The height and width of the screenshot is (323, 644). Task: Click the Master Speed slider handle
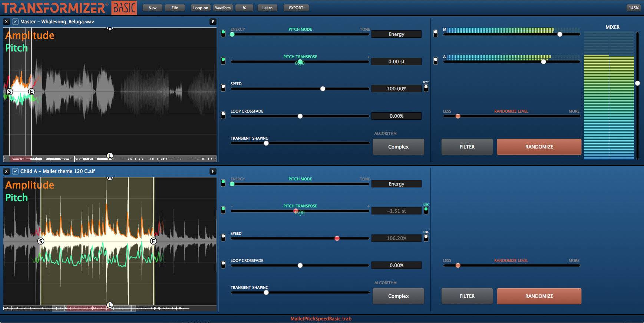click(x=323, y=89)
